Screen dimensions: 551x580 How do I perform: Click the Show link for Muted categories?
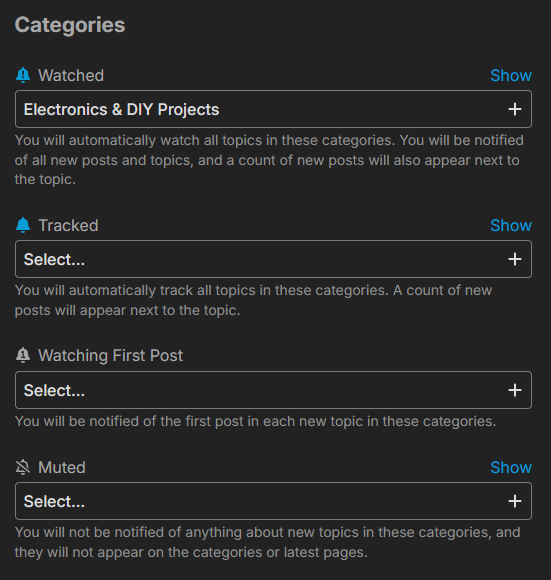[x=511, y=467]
